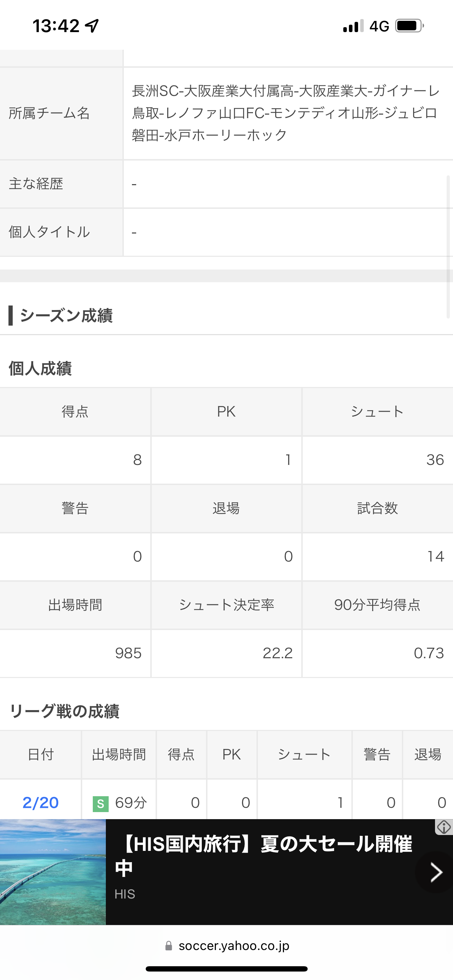Tap the page scrollbar on the right edge
453x980 pixels.
pos(448,247)
